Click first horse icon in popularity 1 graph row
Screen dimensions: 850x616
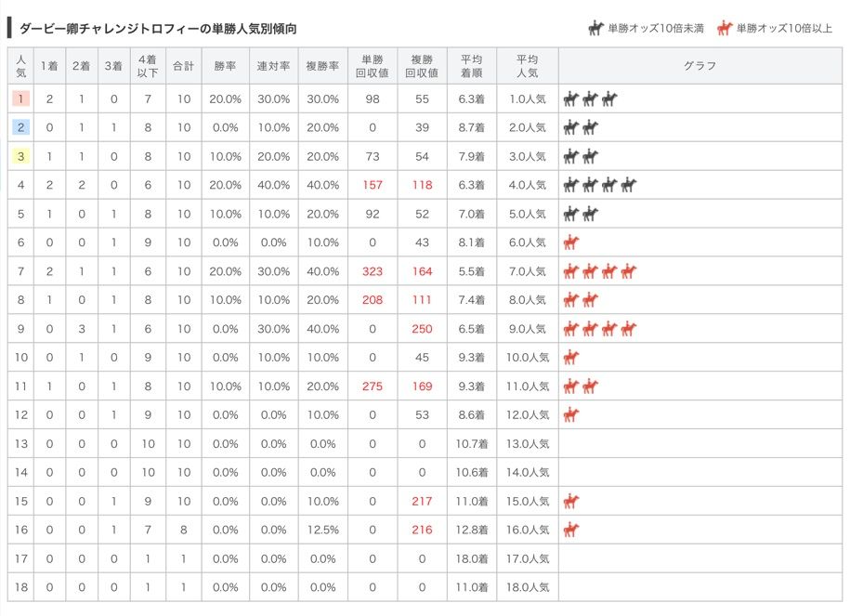pos(570,99)
